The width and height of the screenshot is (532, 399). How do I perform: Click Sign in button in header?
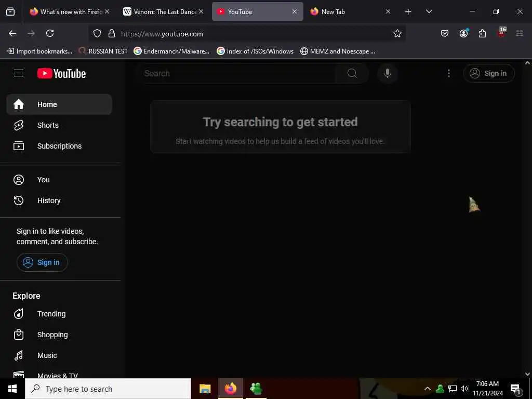click(x=489, y=73)
